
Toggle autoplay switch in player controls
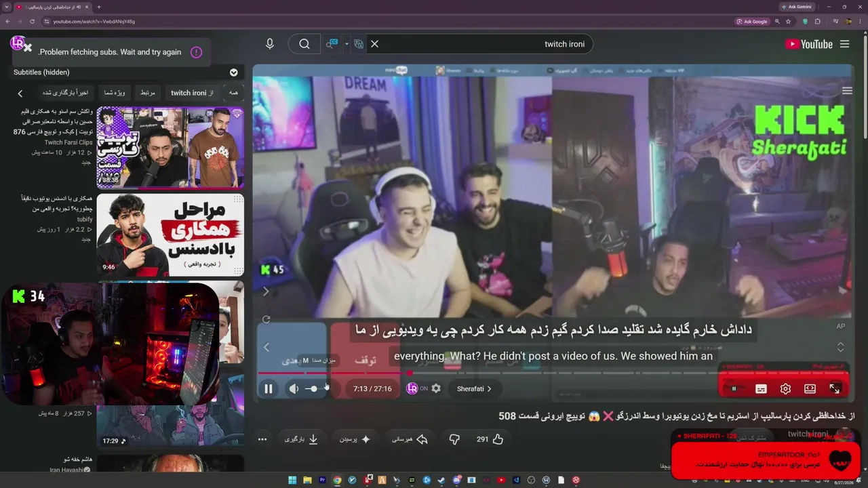[x=734, y=389]
